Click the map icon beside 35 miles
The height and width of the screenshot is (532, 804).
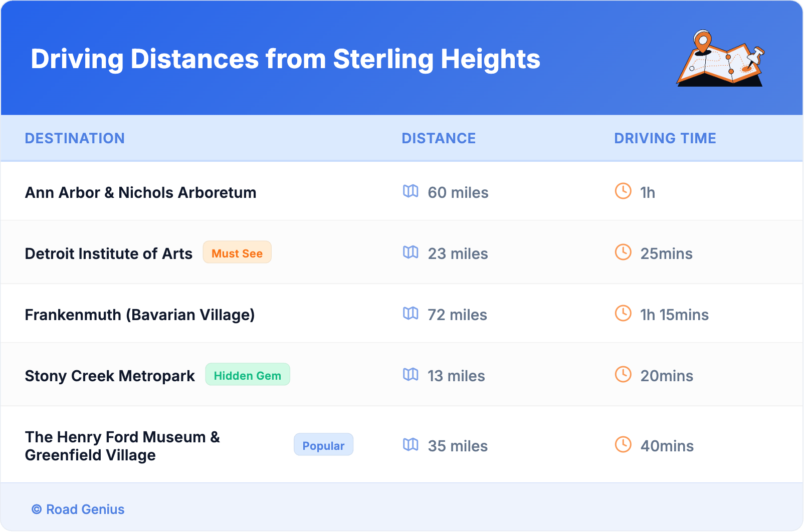click(x=411, y=445)
